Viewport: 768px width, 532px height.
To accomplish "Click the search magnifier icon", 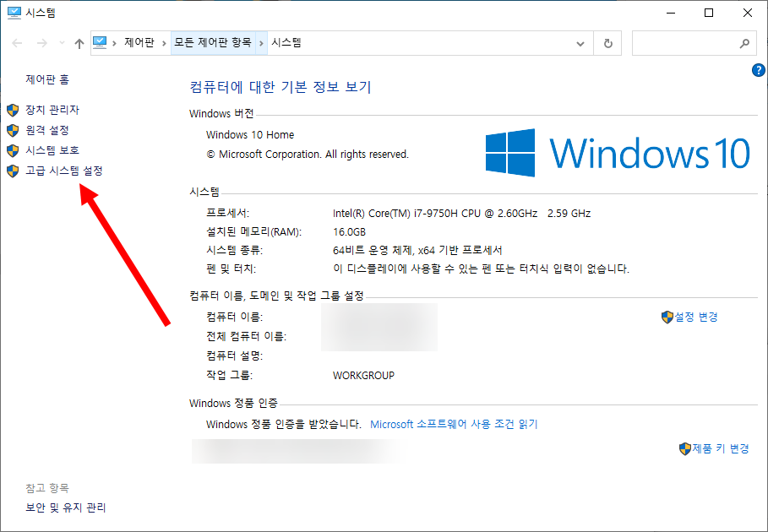I will click(x=744, y=43).
